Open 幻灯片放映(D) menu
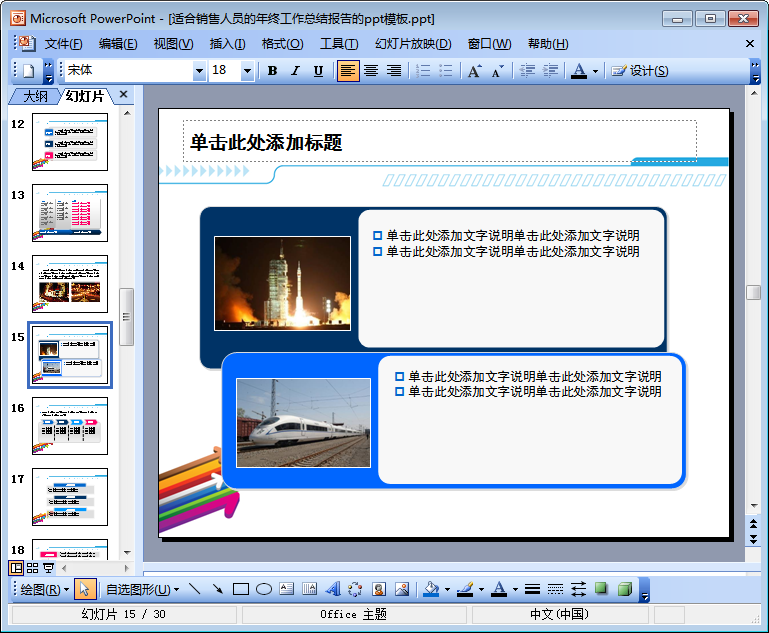Screen dimensions: 769x633 coord(413,44)
